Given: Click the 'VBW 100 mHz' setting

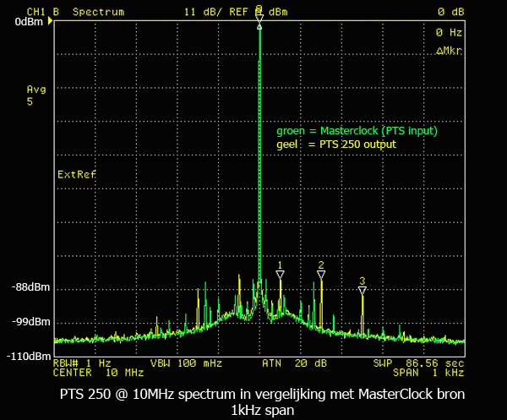Looking at the screenshot, I should pos(186,363).
